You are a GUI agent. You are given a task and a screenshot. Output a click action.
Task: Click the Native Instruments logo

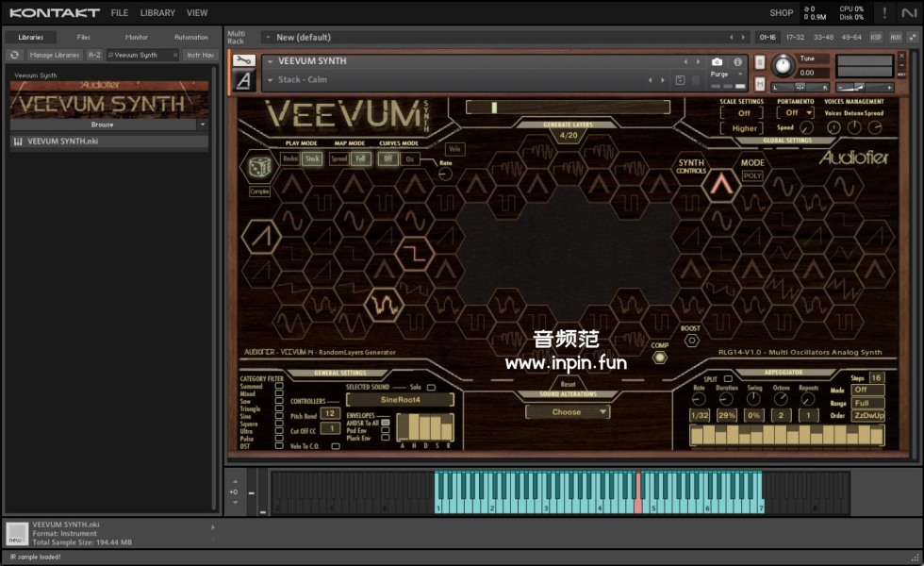click(909, 12)
